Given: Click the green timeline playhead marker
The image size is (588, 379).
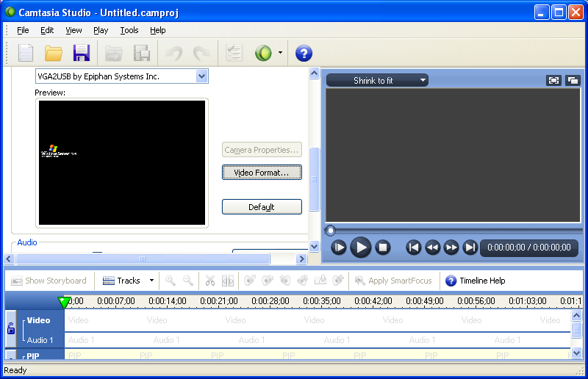Looking at the screenshot, I should coord(64,301).
